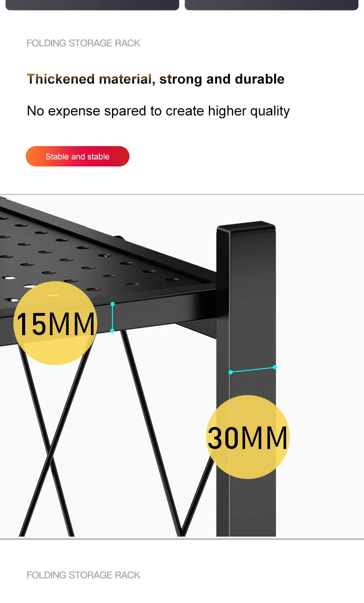Click the heading 'Thickened material, strong and durable'
This screenshot has width=364, height=603.
point(156,79)
